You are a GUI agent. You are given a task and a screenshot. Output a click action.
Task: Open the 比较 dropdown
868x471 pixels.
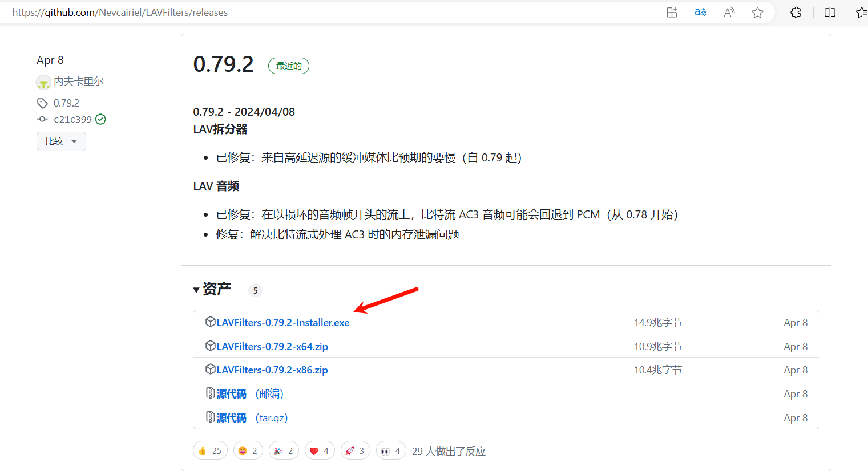[61, 141]
